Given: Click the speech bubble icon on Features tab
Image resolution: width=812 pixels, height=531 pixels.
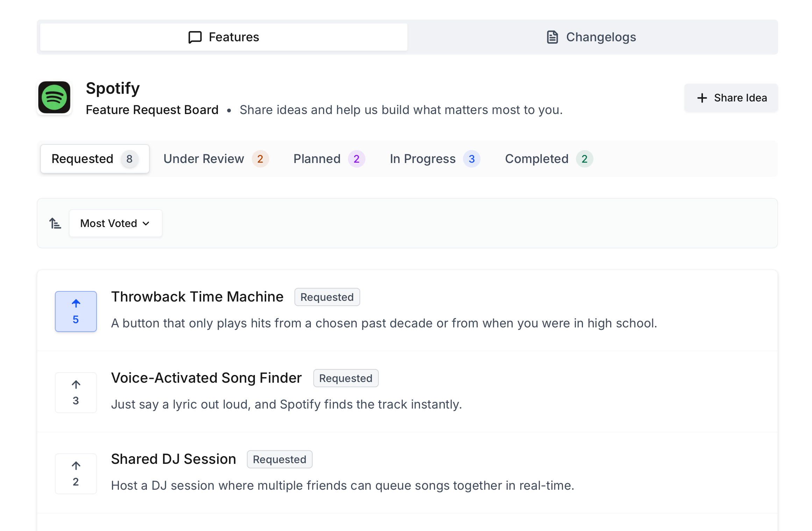Looking at the screenshot, I should (x=194, y=37).
